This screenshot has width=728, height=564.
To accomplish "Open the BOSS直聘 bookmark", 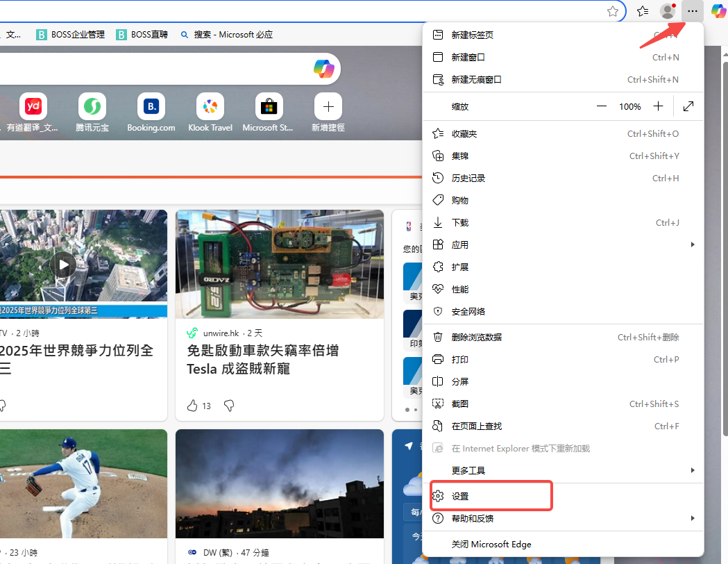I will [142, 34].
